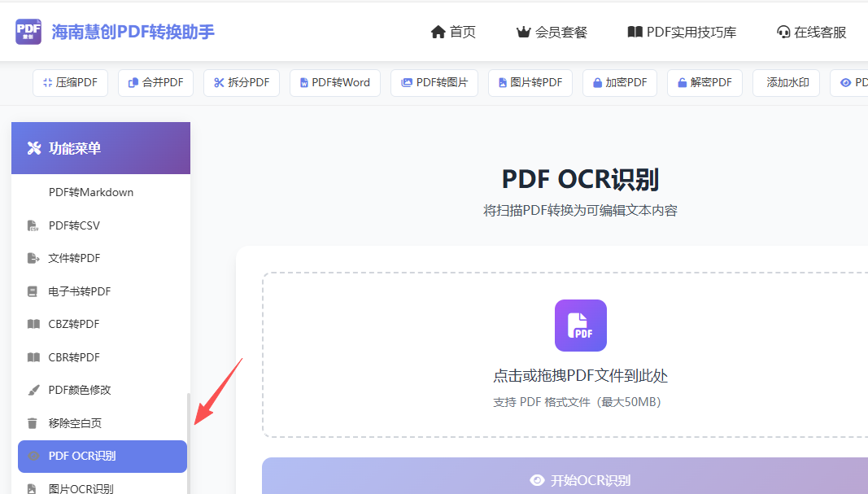Click the picture file icon in 图片转PDF
The width and height of the screenshot is (868, 494).
tap(503, 82)
